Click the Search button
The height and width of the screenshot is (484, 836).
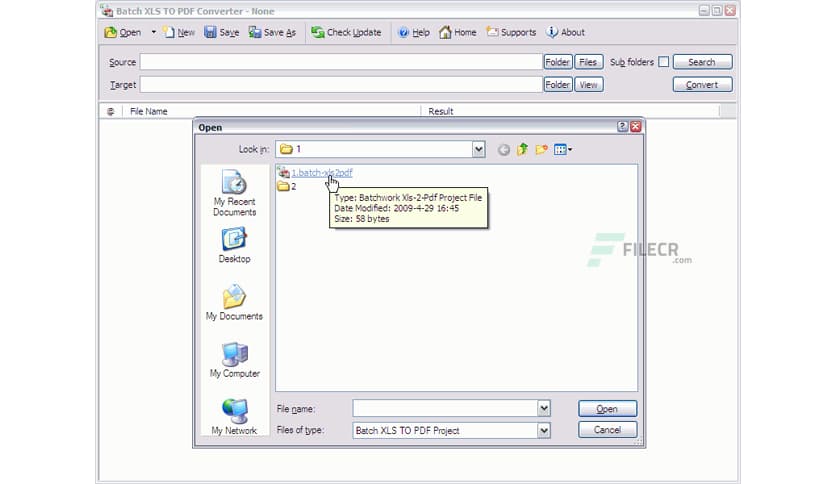pos(702,62)
